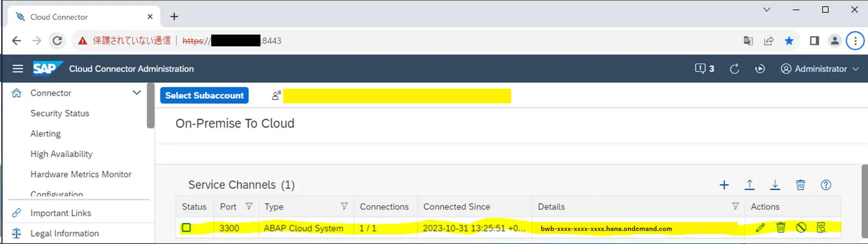Open a new browser tab
868x244 pixels.
(174, 17)
